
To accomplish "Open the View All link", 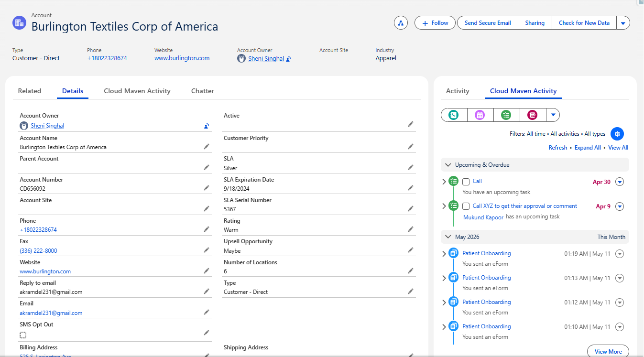I will pyautogui.click(x=618, y=148).
